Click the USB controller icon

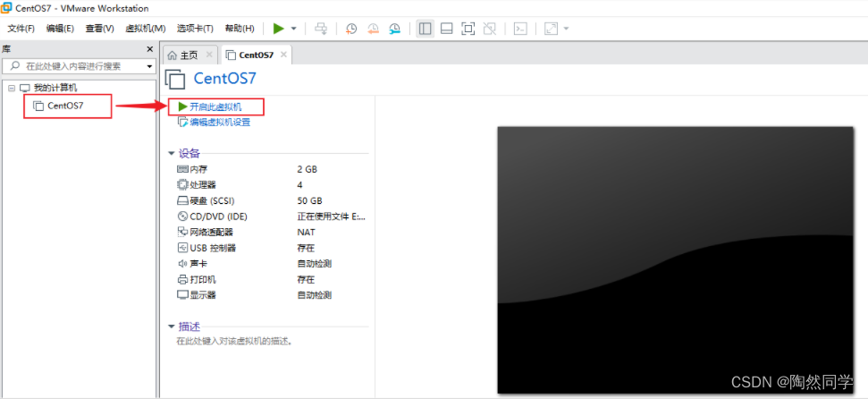182,248
